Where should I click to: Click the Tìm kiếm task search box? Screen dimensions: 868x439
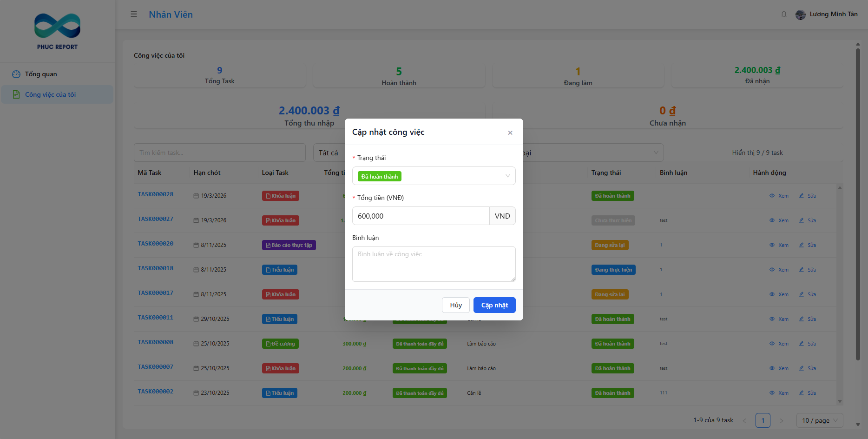point(220,153)
